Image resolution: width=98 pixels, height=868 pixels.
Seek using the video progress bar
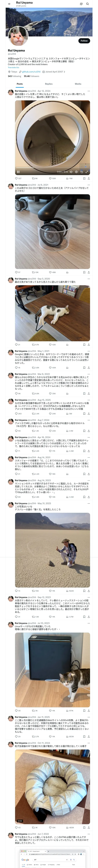point(51,168)
